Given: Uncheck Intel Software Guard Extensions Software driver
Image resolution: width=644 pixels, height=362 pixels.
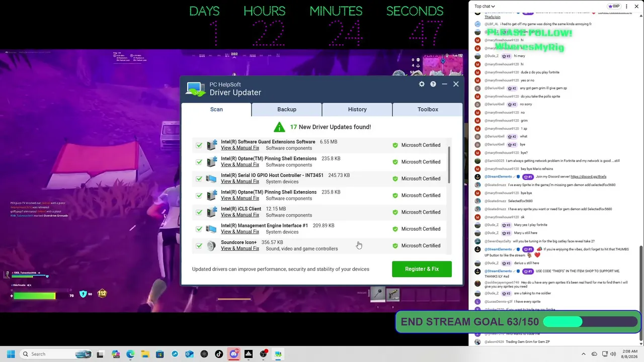Looking at the screenshot, I should (x=199, y=145).
